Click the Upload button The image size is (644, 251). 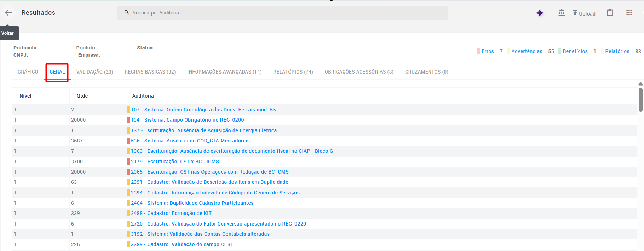tap(584, 13)
